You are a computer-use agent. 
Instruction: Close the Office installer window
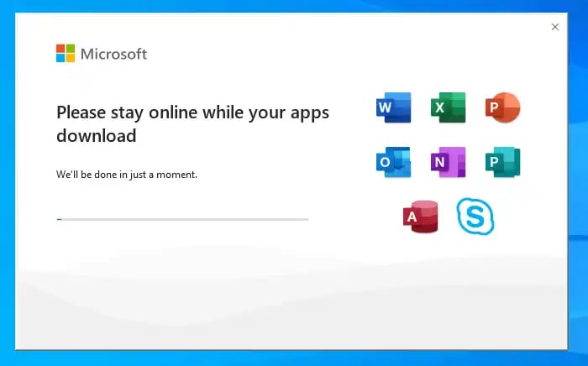[x=555, y=27]
